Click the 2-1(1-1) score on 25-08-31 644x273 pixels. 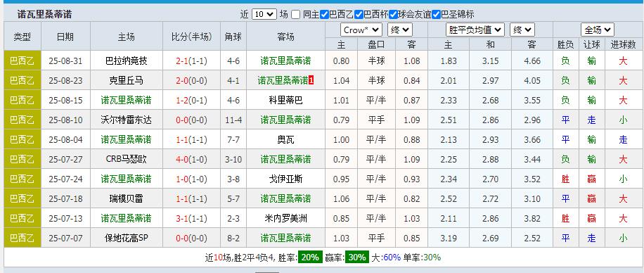[x=191, y=61]
